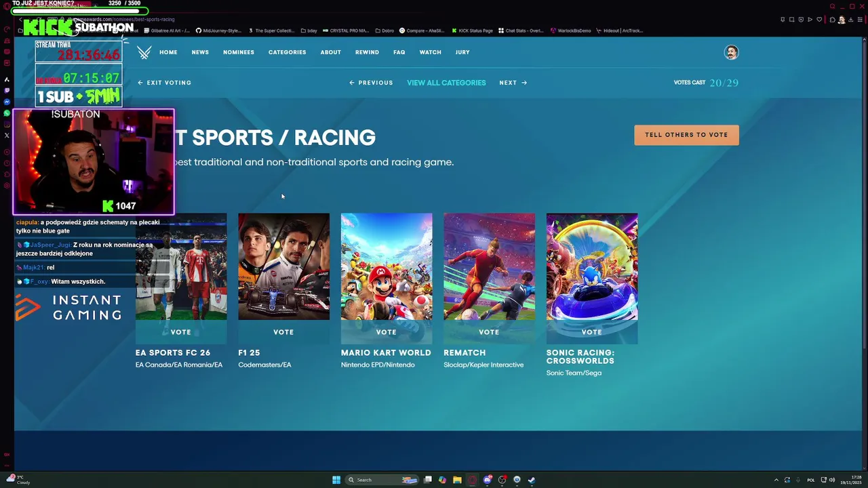Click The Game Awards logo icon
The image size is (868, 488).
click(x=144, y=52)
